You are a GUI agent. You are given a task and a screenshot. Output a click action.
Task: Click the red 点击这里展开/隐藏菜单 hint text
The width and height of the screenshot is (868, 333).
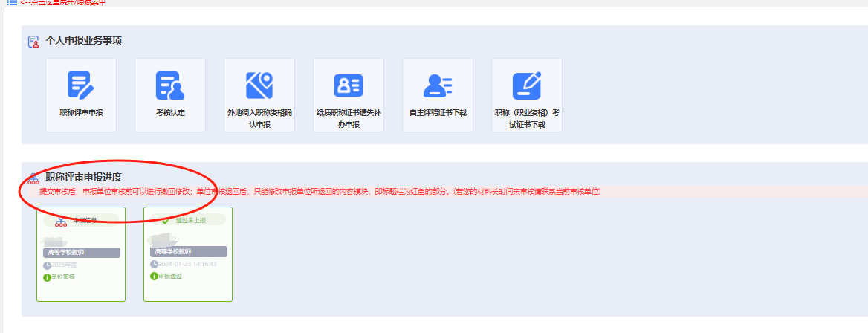coord(62,2)
